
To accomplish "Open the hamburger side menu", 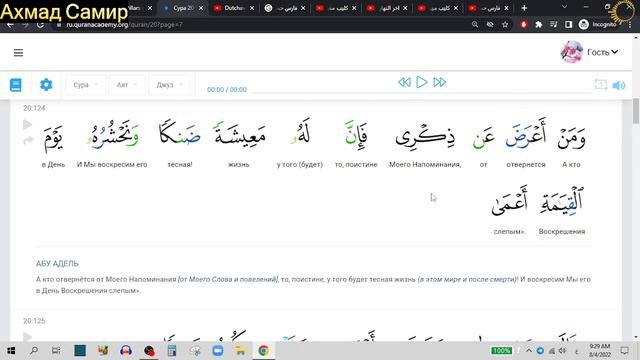I will point(18,53).
